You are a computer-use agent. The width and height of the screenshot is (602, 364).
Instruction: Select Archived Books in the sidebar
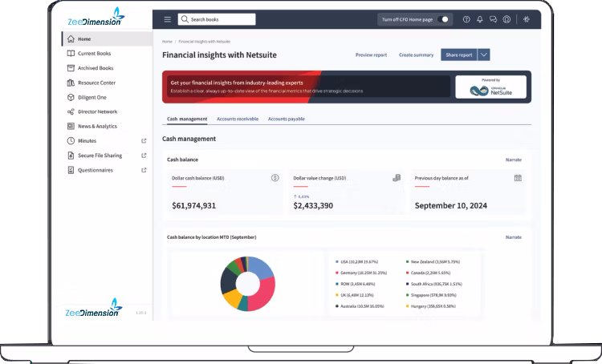(x=95, y=68)
